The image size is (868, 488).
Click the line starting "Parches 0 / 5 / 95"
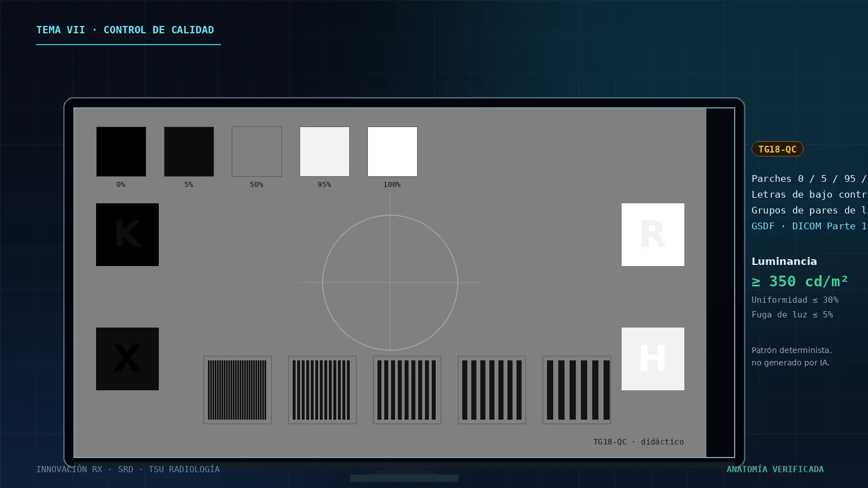coord(809,178)
